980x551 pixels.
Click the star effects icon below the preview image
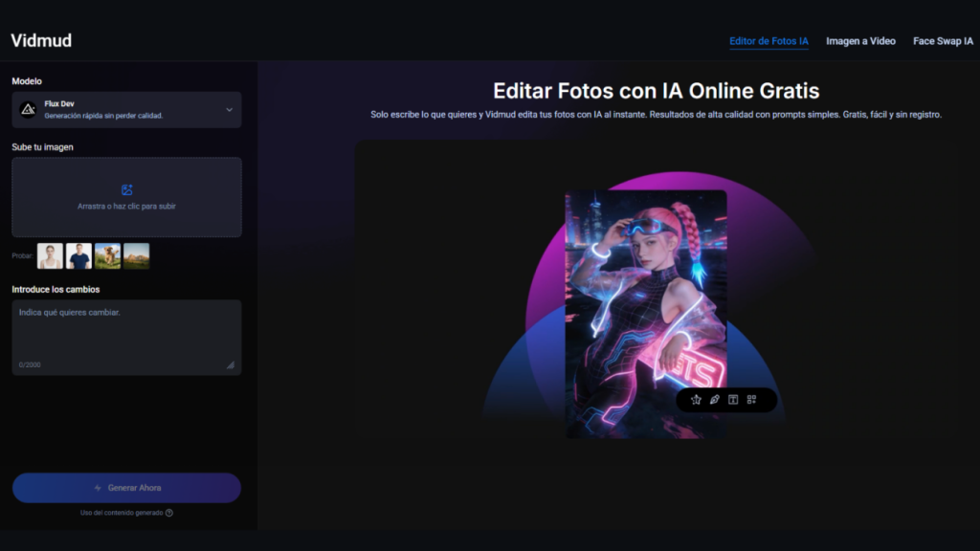point(696,400)
